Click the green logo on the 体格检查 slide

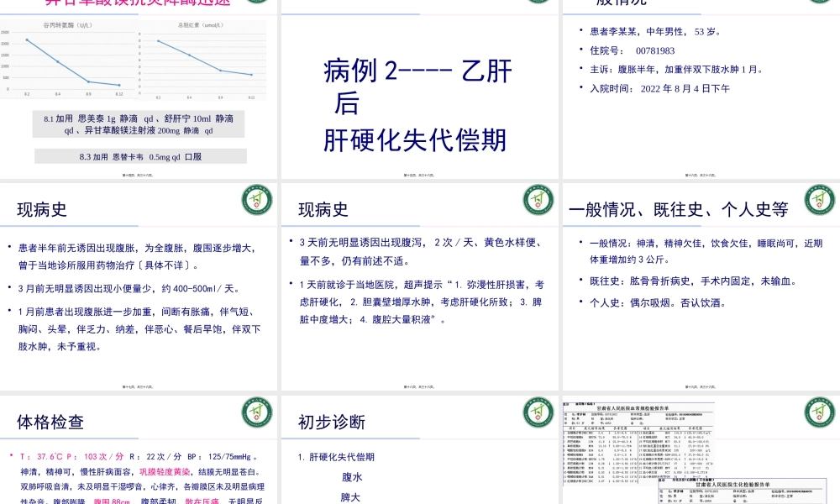(257, 412)
